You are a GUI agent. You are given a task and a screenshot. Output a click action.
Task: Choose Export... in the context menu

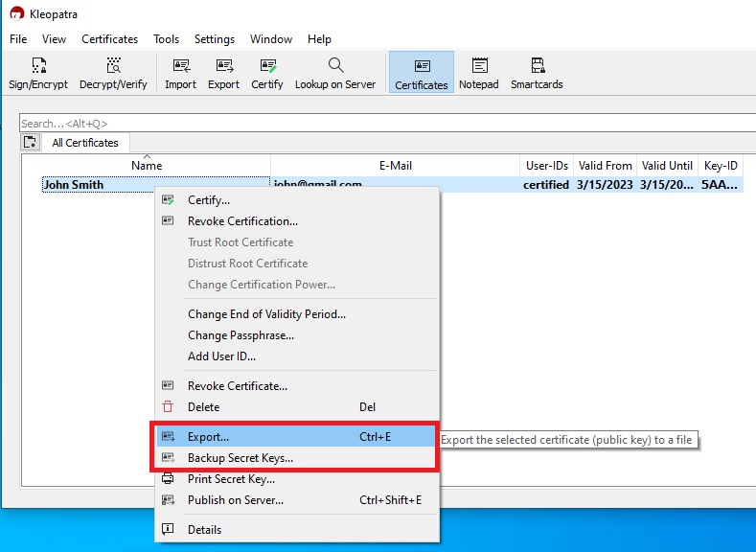297,437
